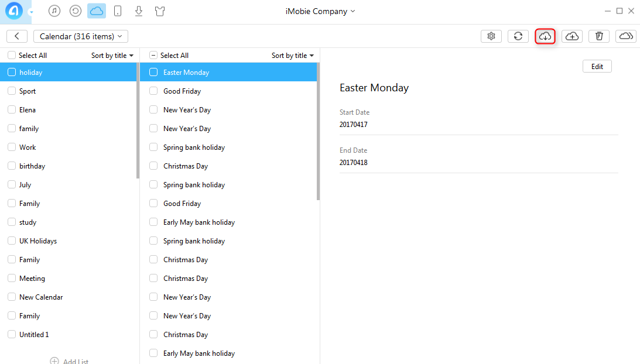Click the cloud sync icon at far right
640x364 pixels.
[626, 36]
